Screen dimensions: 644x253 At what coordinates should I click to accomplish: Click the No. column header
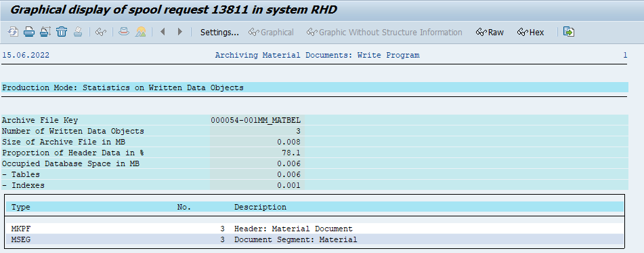[x=184, y=207]
